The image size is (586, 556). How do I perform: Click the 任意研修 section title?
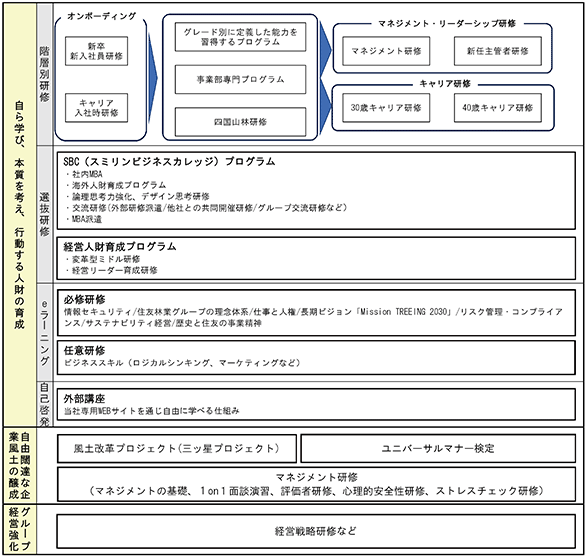(84, 350)
